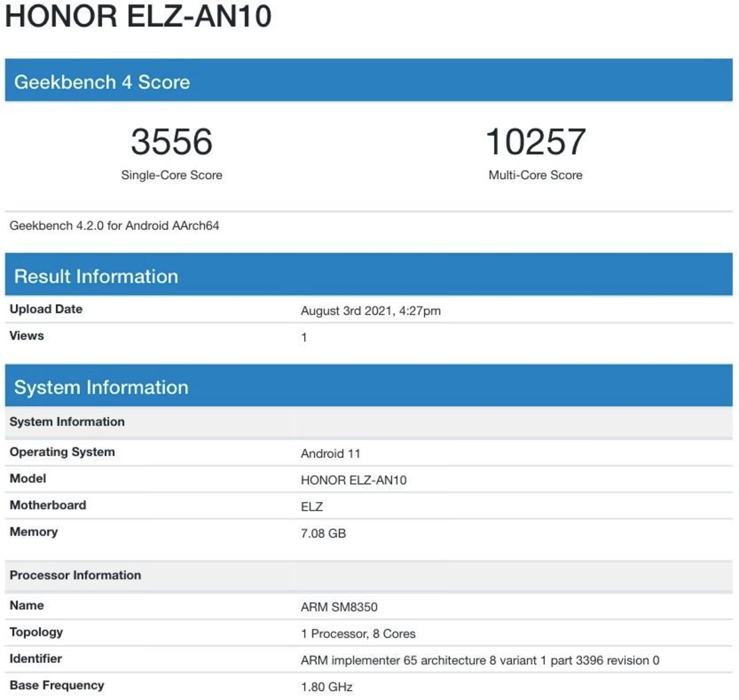Click the Geekbench 4 Score header
Screen dimensions: 739x700
(102, 82)
